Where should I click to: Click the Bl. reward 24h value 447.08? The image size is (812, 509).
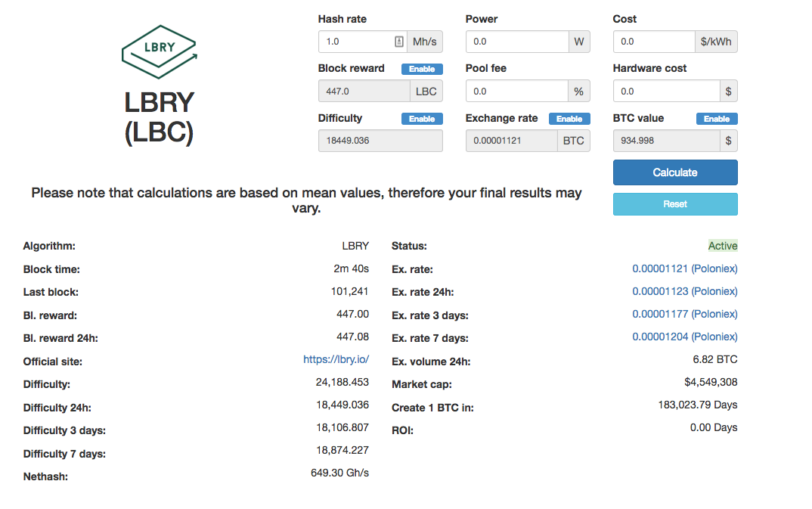click(x=352, y=337)
